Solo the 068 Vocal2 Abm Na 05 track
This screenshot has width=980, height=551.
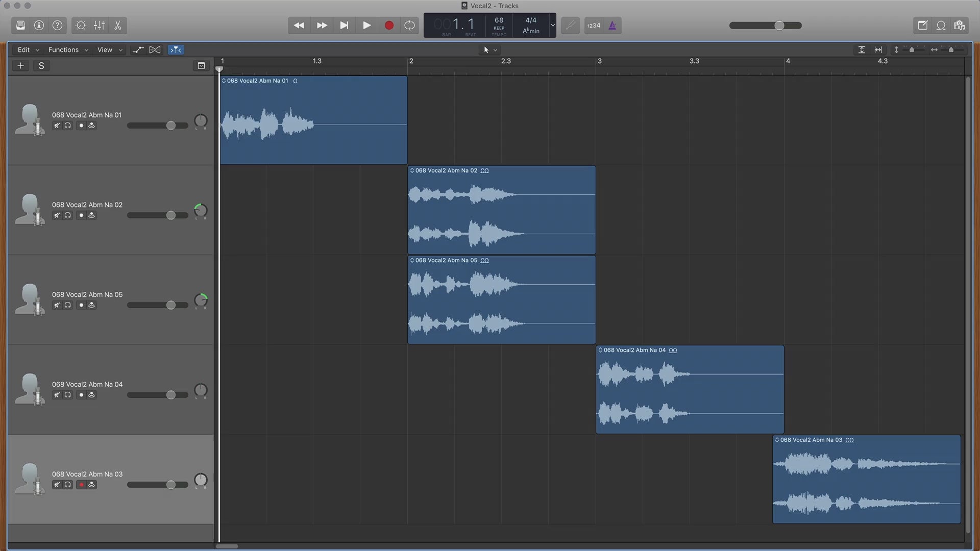coord(67,305)
